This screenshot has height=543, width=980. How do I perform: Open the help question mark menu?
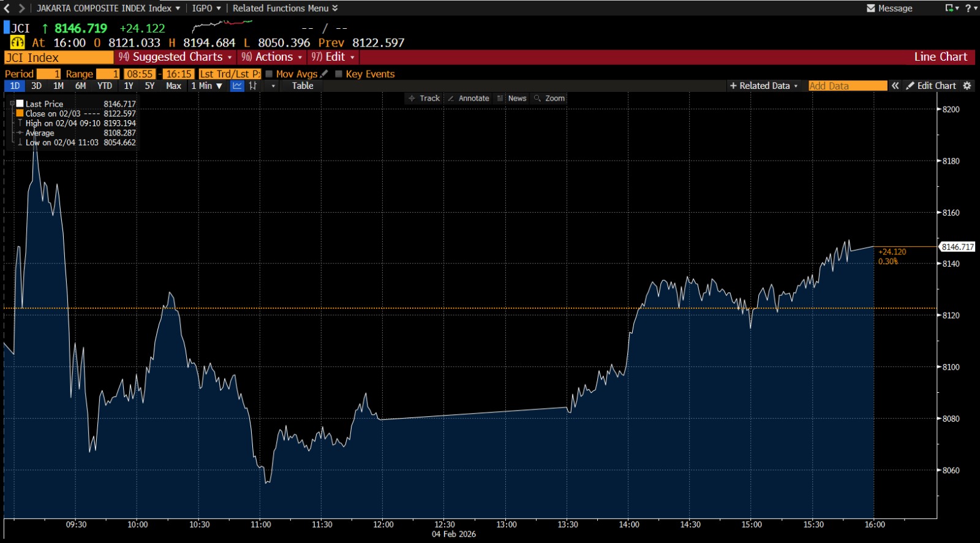968,8
